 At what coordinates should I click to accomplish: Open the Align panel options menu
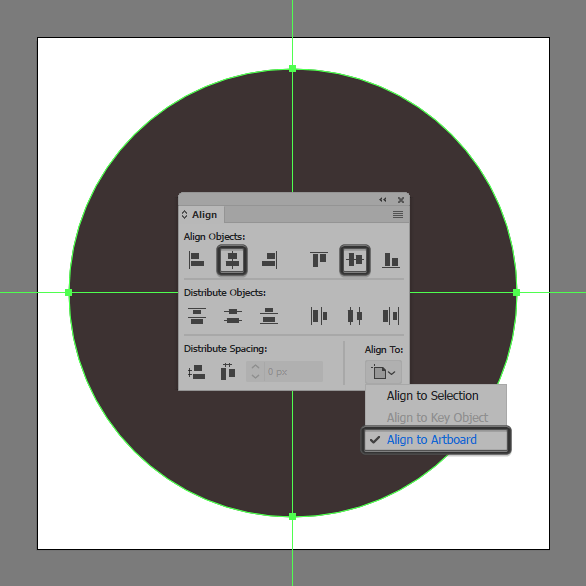click(x=398, y=215)
